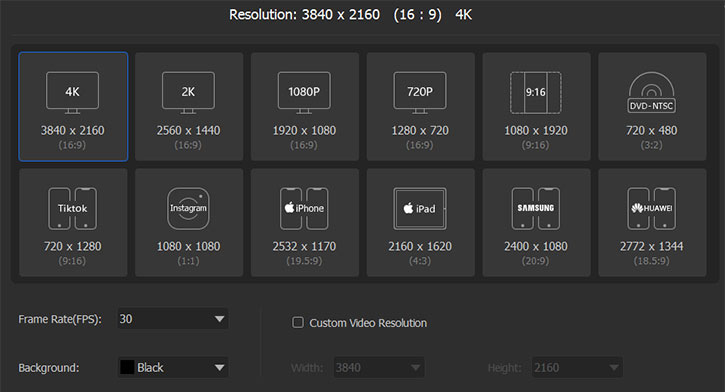Select the iPhone preset icon
Image resolution: width=725 pixels, height=392 pixels.
(304, 208)
